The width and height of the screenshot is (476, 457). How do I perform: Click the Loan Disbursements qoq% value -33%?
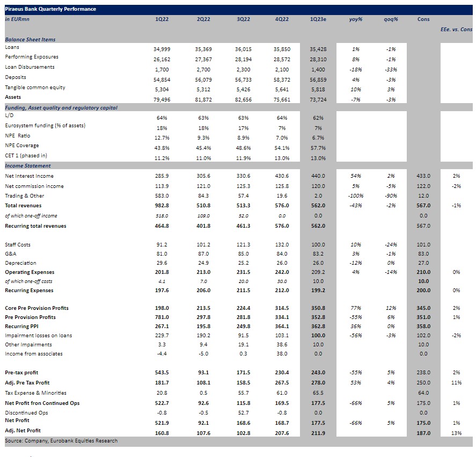391,70
